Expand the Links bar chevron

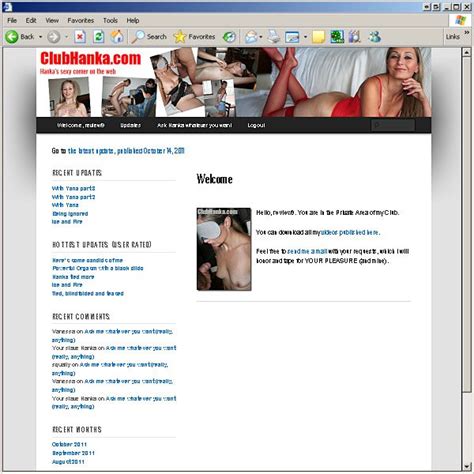click(x=467, y=32)
